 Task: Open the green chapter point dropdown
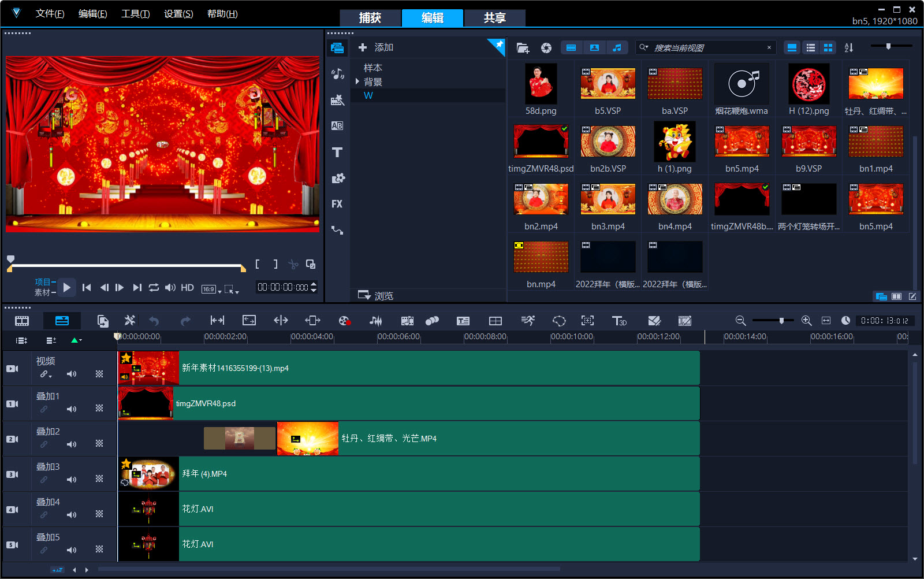[76, 340]
